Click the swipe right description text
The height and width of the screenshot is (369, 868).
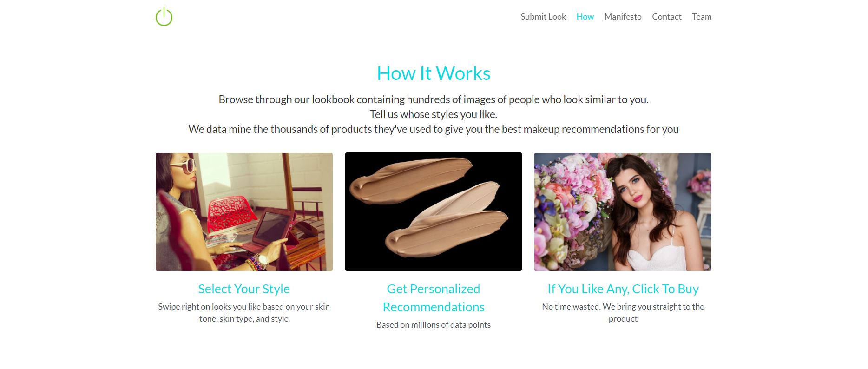244,312
